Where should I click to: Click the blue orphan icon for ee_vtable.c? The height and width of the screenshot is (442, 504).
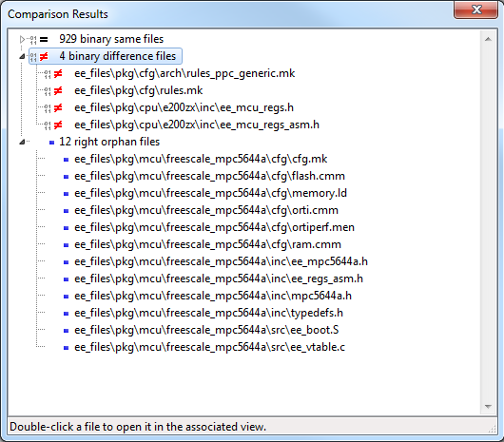pyautogui.click(x=67, y=348)
